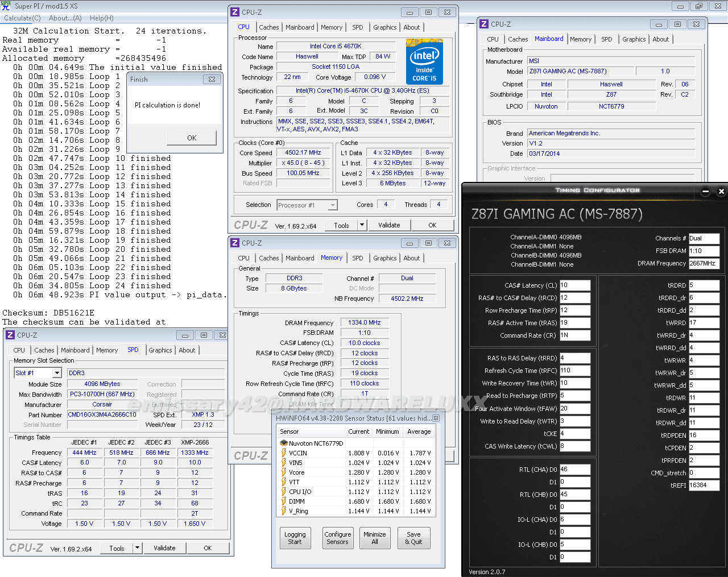Switch to Caches tab in CPU-Z processor window
Screen dimensions: 728x577
(x=269, y=27)
